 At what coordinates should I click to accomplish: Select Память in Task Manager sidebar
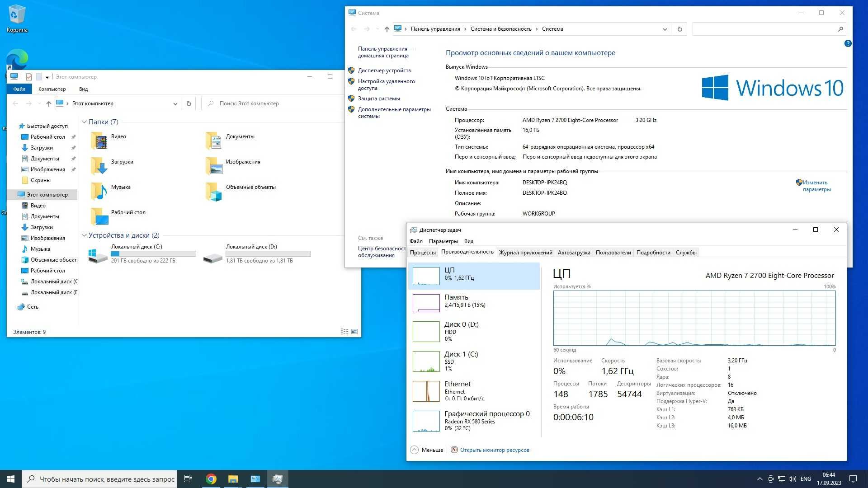[474, 303]
